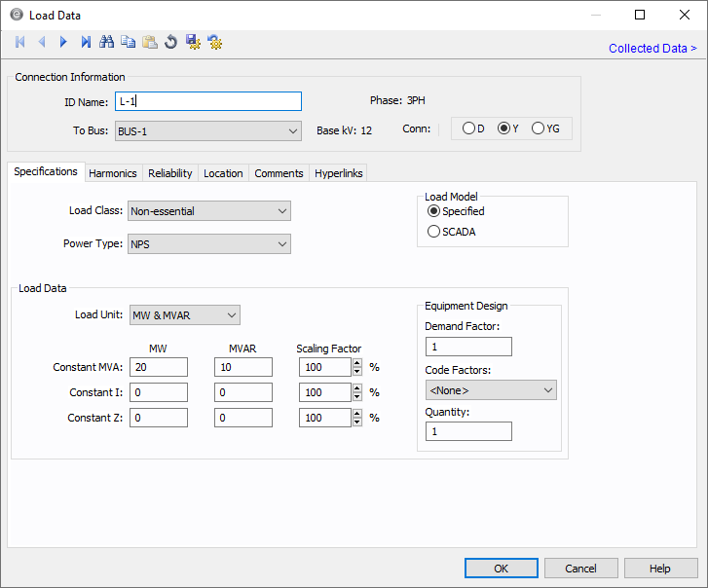This screenshot has width=708, height=588.
Task: Click the next record arrow icon
Action: 63,42
